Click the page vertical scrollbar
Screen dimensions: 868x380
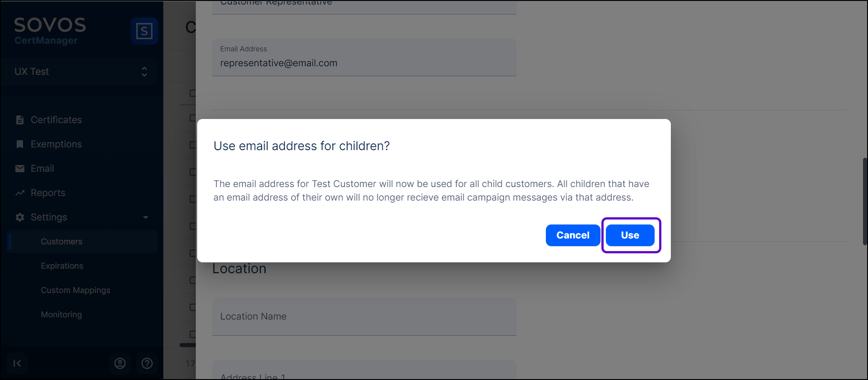864,201
